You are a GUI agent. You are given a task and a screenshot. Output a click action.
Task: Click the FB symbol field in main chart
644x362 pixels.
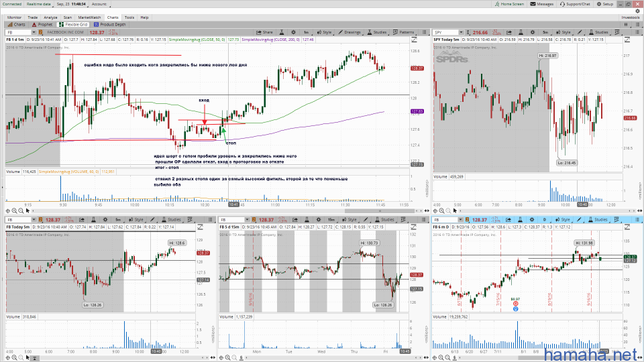click(19, 32)
